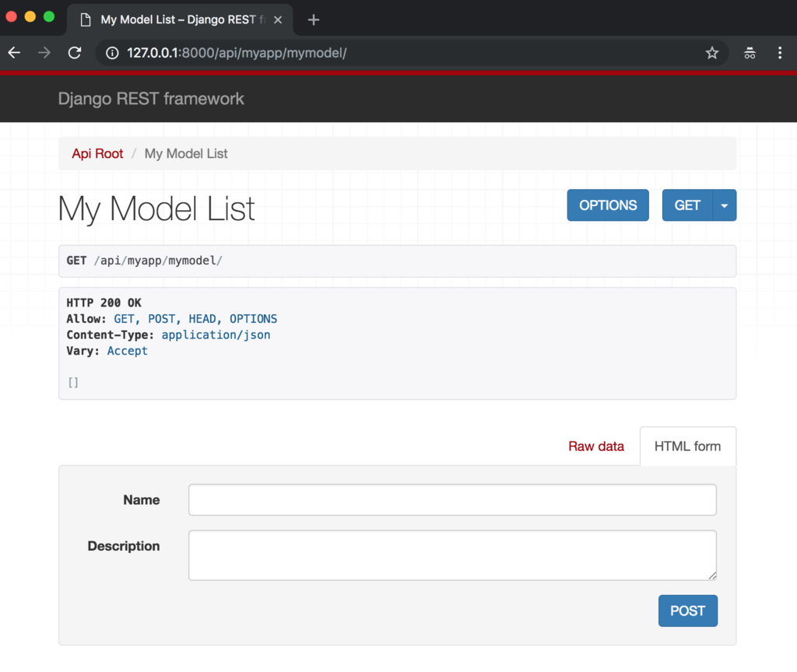Click the Vary: Accept header line

[x=107, y=351]
